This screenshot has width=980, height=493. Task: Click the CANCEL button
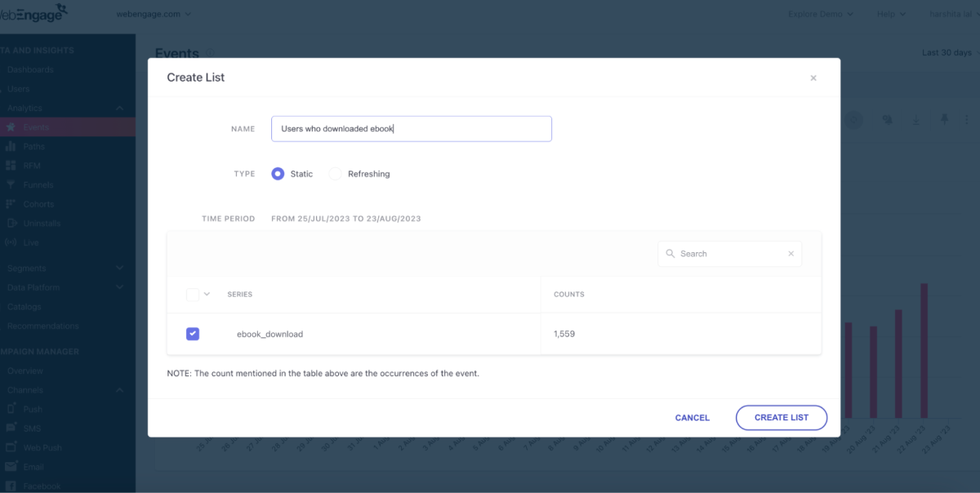[x=693, y=417]
